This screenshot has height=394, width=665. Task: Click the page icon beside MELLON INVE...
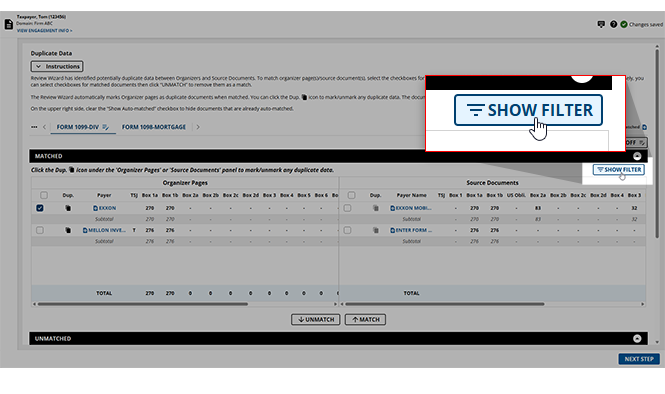[85, 230]
